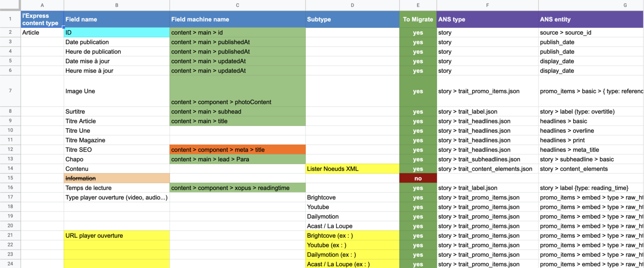
Task: Click the 'story > trait_content_elements.json' cell
Action: tap(487, 169)
